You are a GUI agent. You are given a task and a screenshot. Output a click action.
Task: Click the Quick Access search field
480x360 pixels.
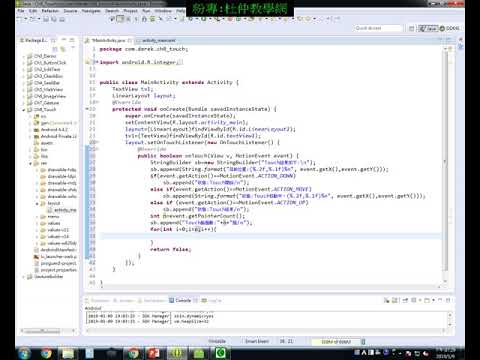379,28
